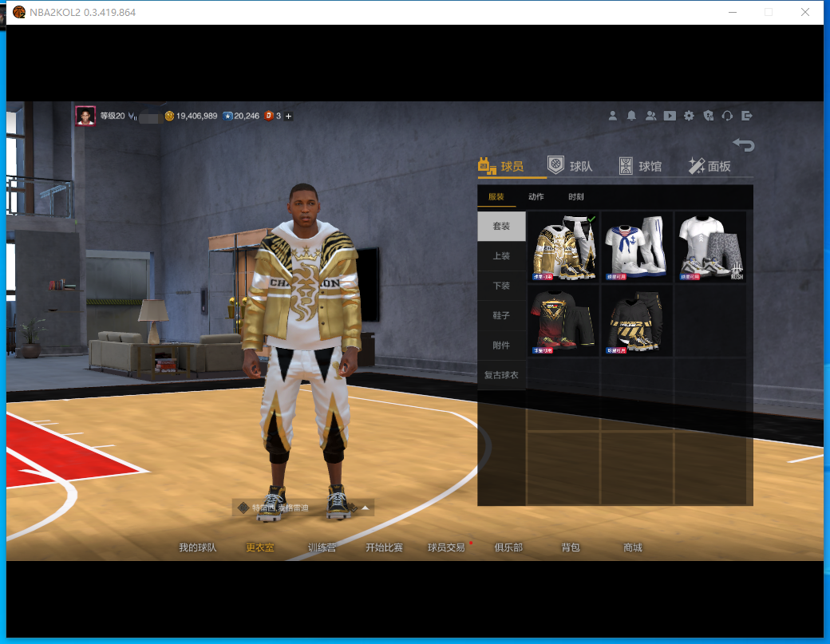Select the white sailor outfit thumbnail

[638, 247]
